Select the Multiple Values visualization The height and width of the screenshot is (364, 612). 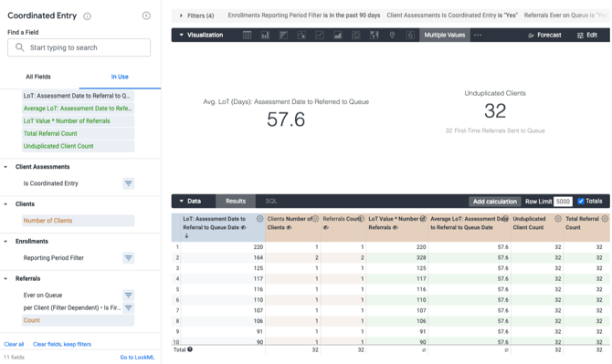coord(445,35)
